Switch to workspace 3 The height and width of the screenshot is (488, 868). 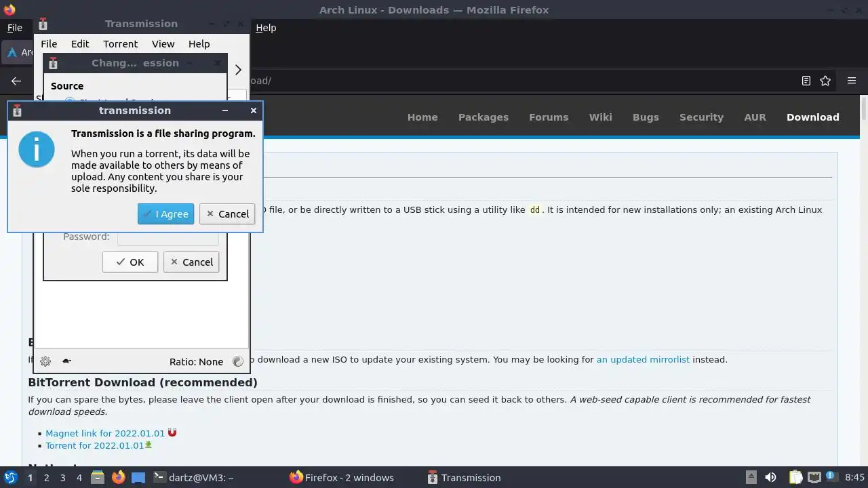point(62,478)
